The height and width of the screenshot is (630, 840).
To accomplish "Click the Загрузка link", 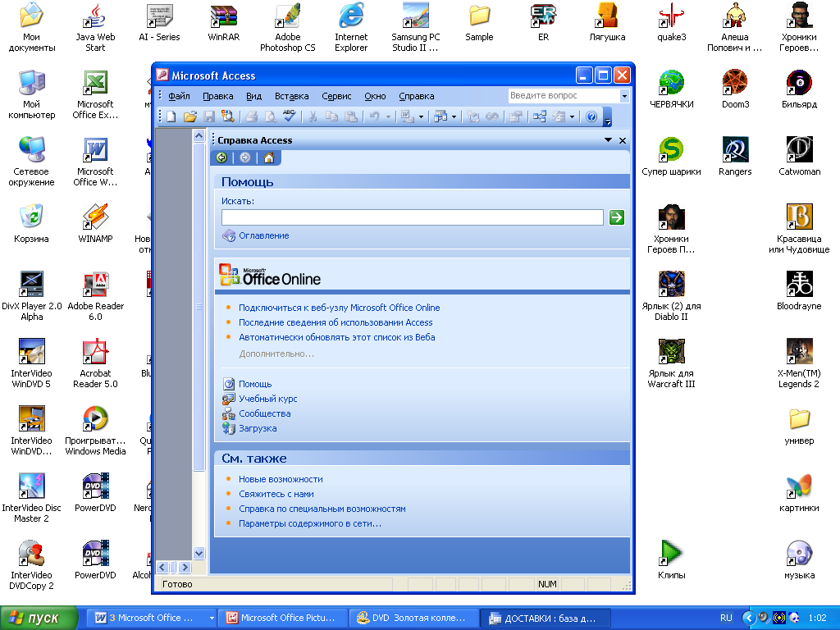I will pyautogui.click(x=258, y=428).
